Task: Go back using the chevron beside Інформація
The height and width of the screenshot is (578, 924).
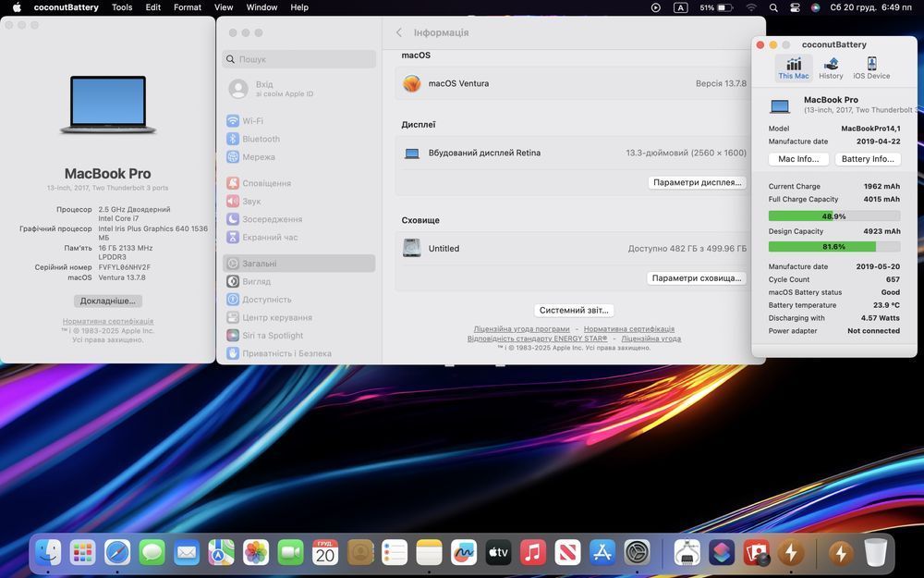Action: coord(399,32)
